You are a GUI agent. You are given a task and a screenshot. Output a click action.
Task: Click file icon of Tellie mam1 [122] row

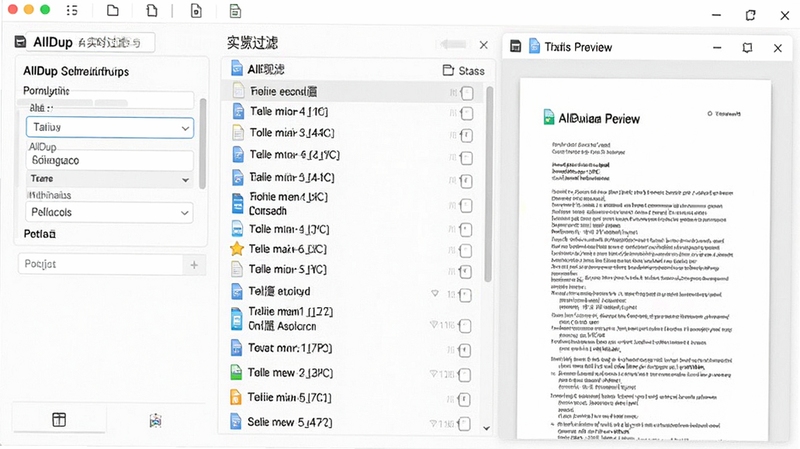point(236,318)
